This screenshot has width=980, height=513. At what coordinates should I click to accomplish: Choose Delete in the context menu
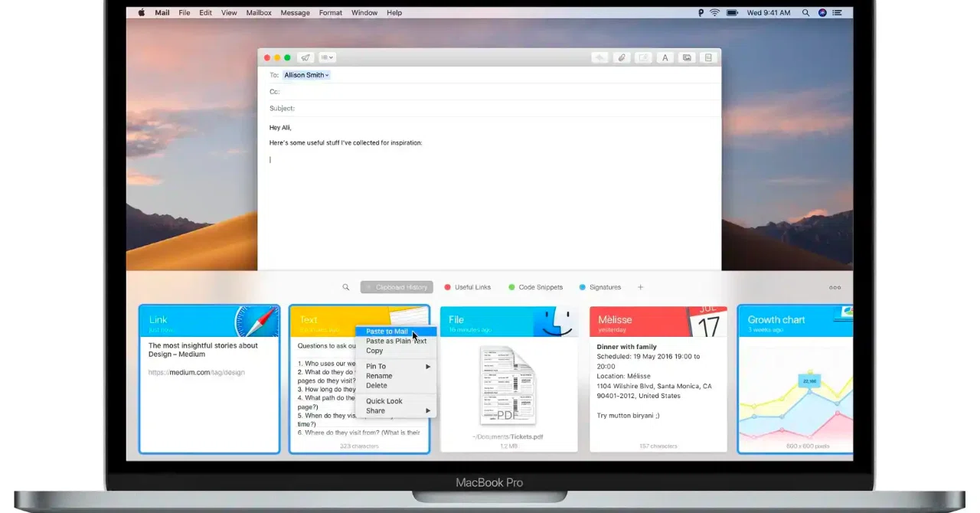click(x=396, y=385)
